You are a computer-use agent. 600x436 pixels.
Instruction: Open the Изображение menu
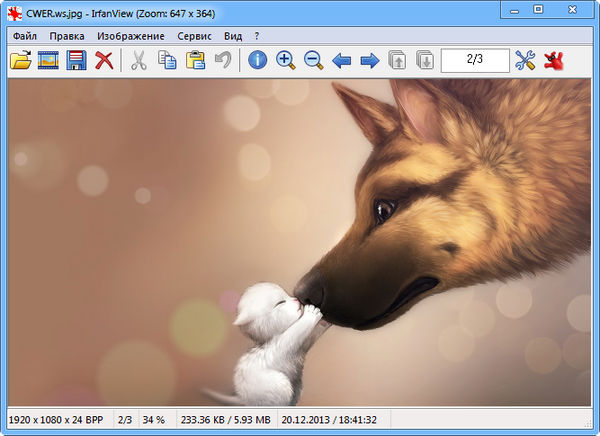tap(131, 36)
